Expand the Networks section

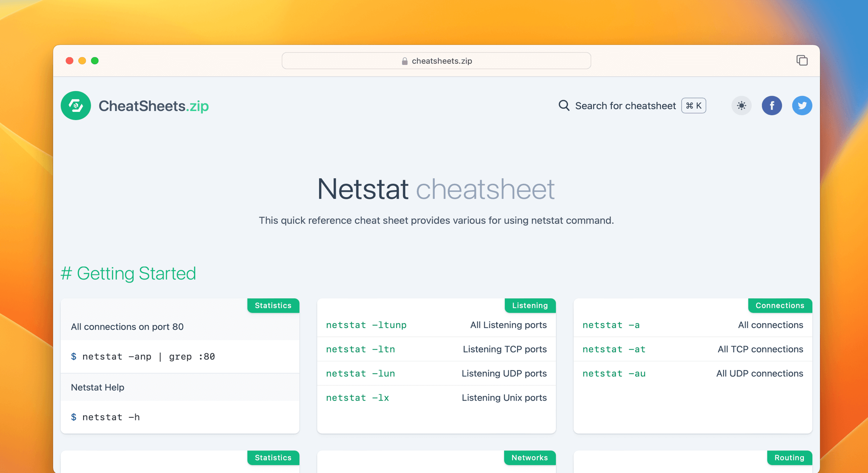click(530, 458)
